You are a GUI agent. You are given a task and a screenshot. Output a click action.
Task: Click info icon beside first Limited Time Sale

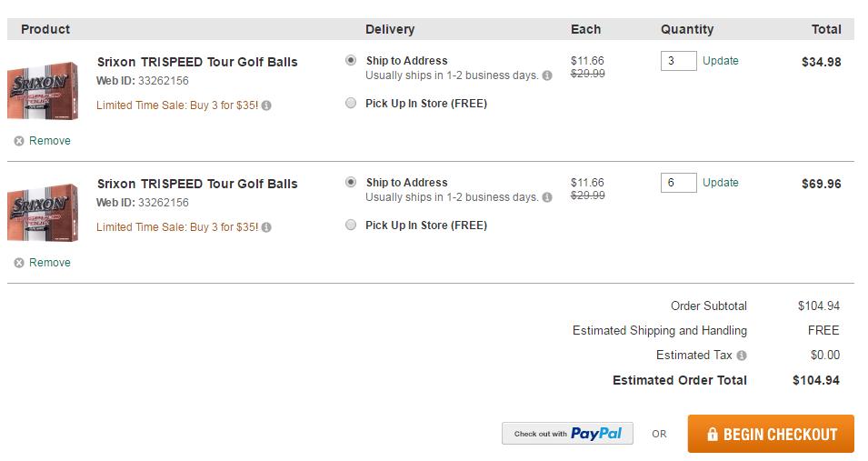point(266,105)
